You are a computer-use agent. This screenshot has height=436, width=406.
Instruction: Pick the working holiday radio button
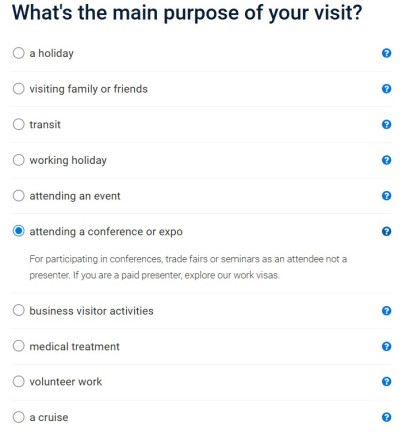(19, 160)
